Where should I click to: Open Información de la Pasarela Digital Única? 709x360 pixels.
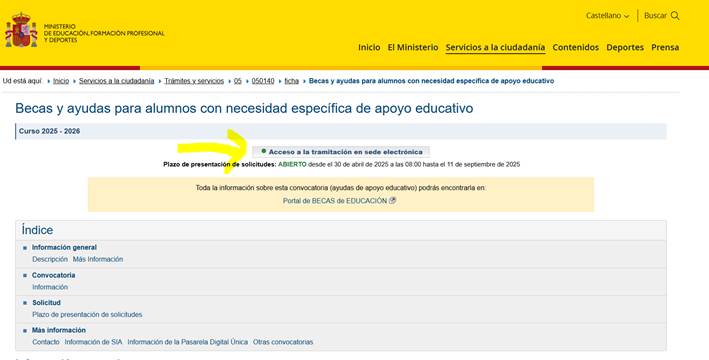[188, 342]
